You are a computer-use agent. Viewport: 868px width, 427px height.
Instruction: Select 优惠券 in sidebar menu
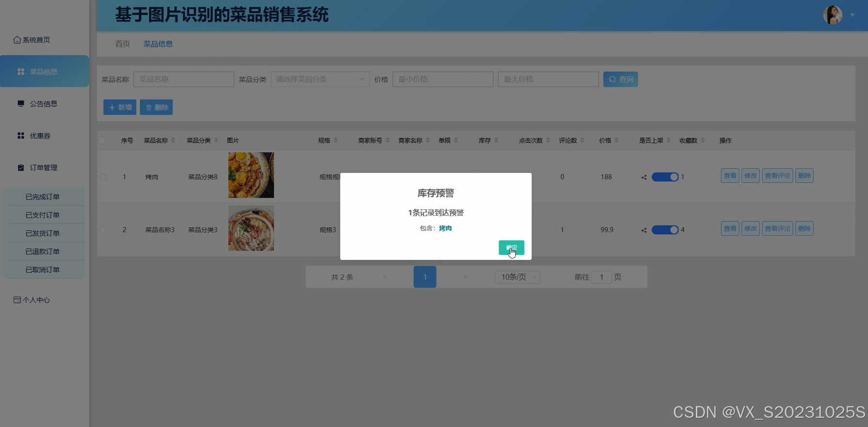40,136
